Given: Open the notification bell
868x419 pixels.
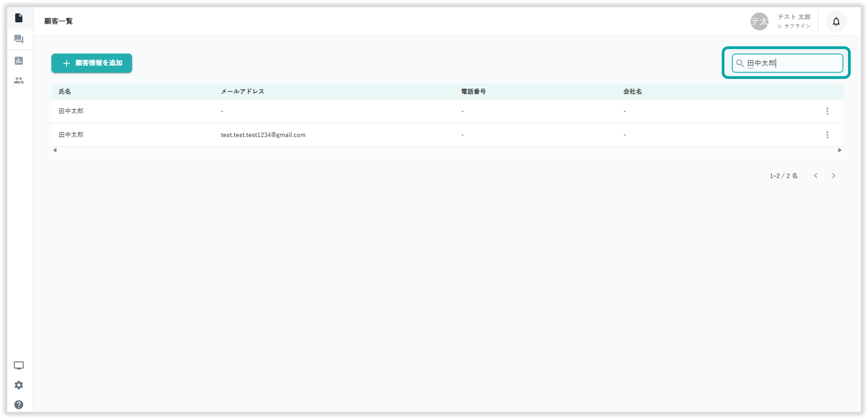Looking at the screenshot, I should [836, 22].
